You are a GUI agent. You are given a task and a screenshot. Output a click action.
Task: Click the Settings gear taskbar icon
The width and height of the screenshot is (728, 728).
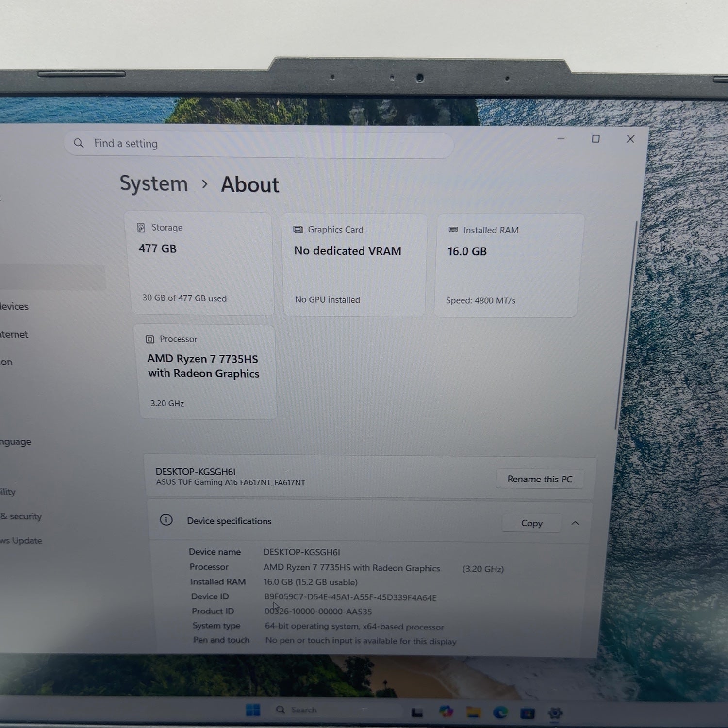click(555, 713)
